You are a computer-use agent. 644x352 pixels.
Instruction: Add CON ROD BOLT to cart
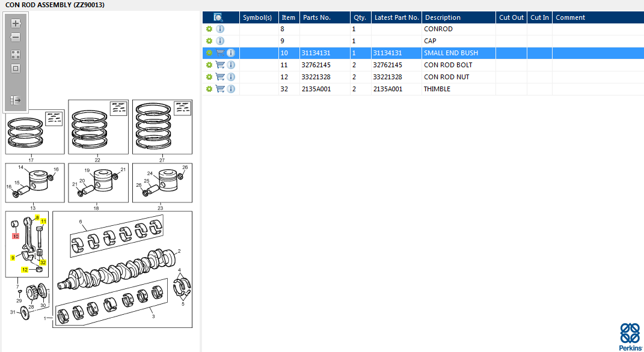pyautogui.click(x=220, y=65)
